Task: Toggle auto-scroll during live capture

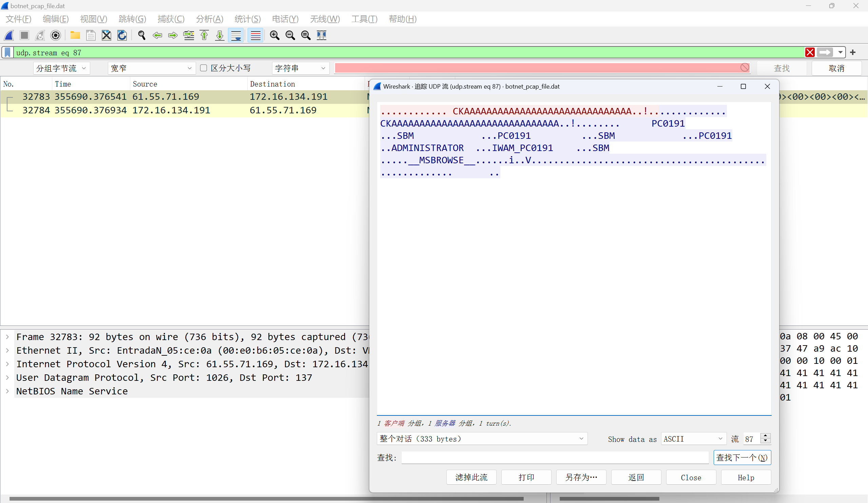Action: tap(236, 35)
